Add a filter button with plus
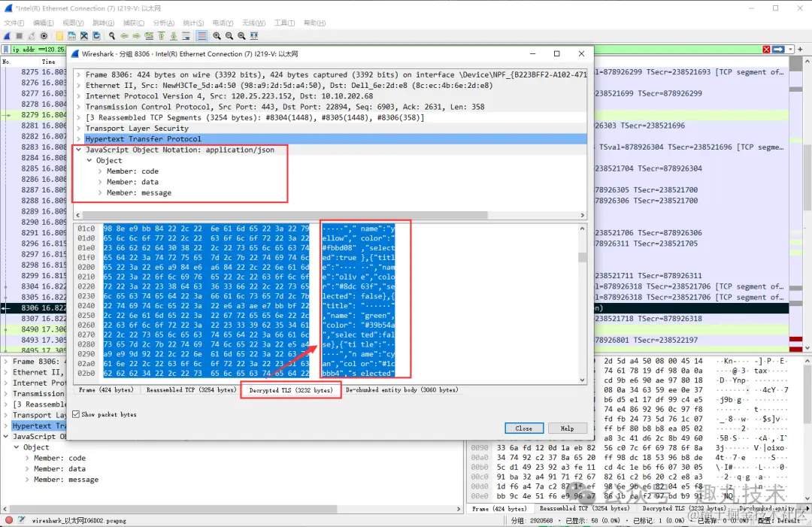Image resolution: width=812 pixels, height=527 pixels. [x=801, y=49]
